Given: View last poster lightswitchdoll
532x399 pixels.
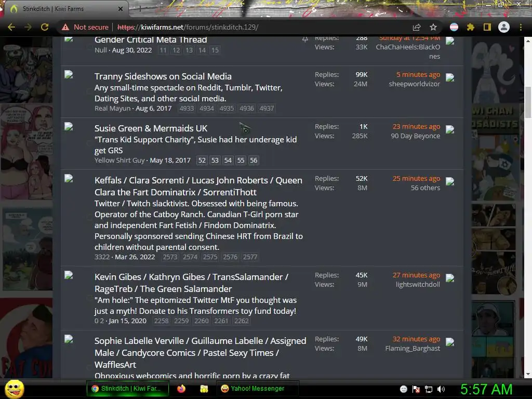Looking at the screenshot, I should click(418, 284).
